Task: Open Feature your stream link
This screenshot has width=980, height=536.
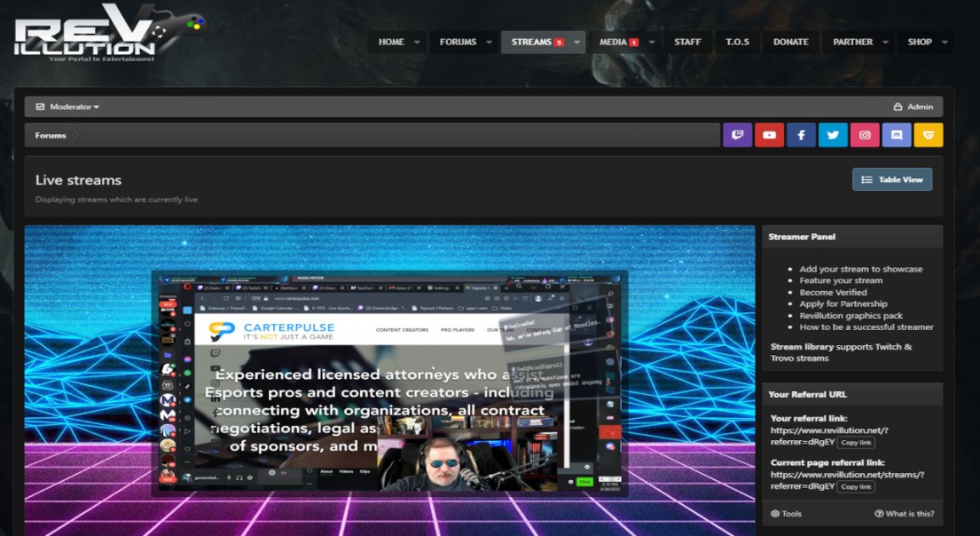Action: [x=841, y=280]
